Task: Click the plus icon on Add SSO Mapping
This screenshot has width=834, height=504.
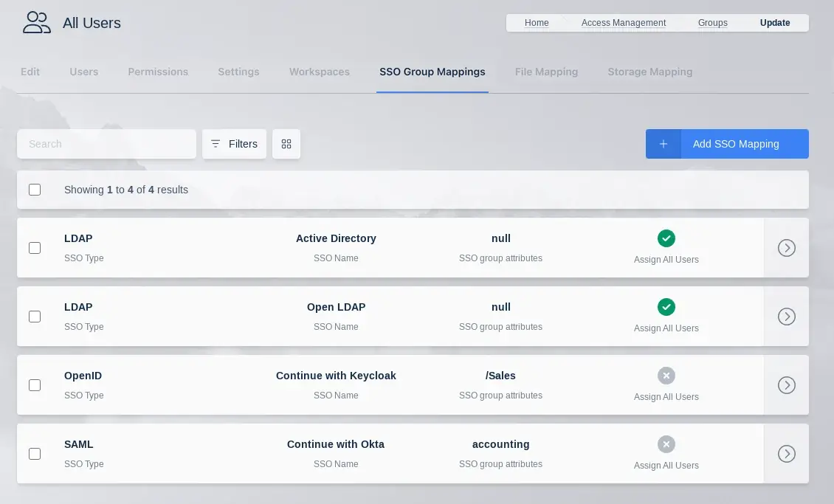Action: [663, 144]
